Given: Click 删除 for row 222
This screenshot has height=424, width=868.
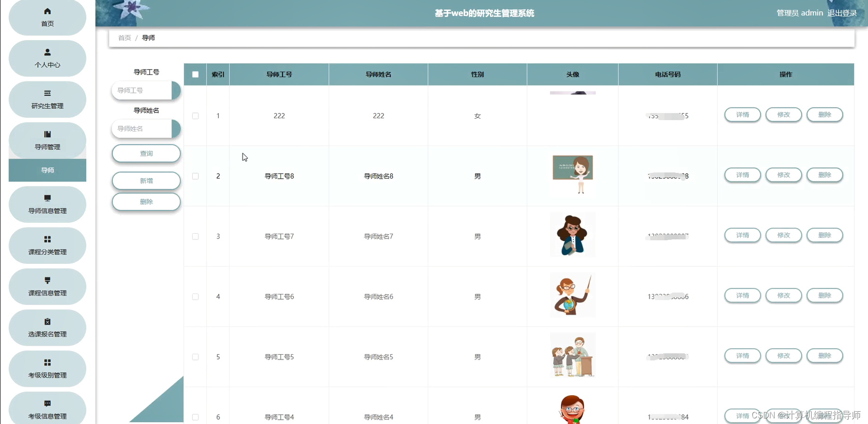Looking at the screenshot, I should (x=825, y=114).
